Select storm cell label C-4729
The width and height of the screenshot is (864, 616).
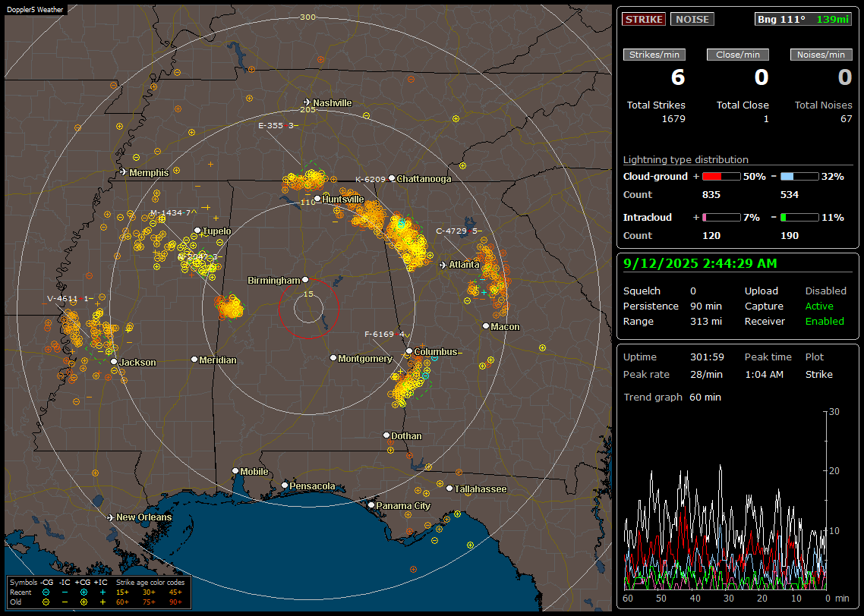(x=459, y=231)
